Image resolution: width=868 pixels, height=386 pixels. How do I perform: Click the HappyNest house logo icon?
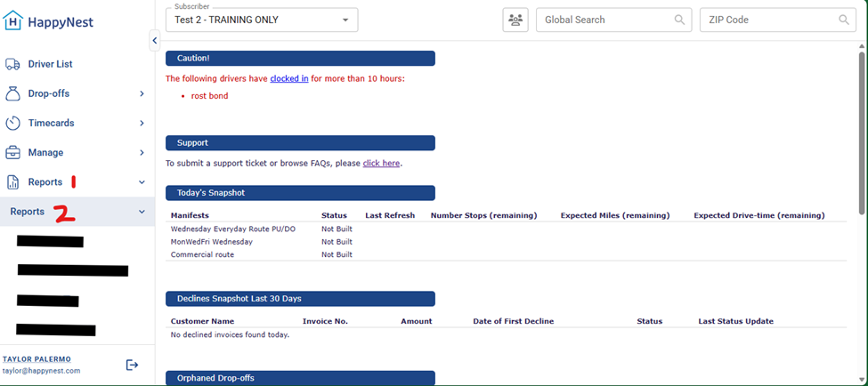point(14,20)
